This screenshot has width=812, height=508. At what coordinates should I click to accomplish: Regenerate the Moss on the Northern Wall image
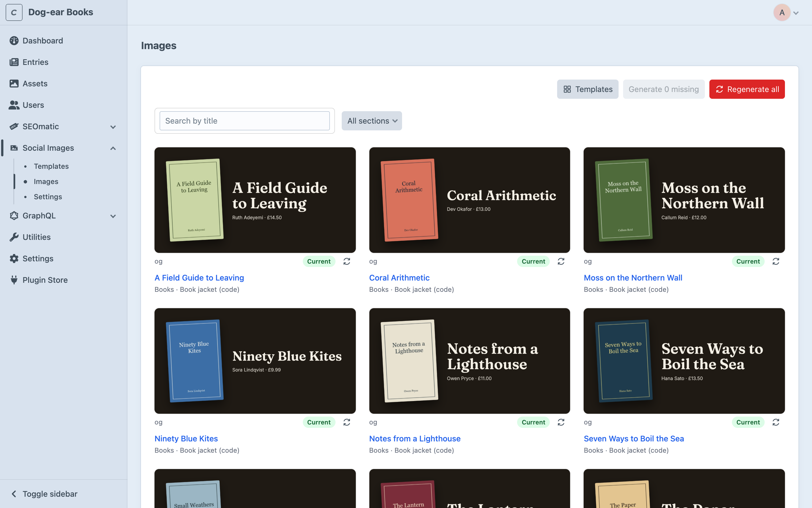point(776,261)
